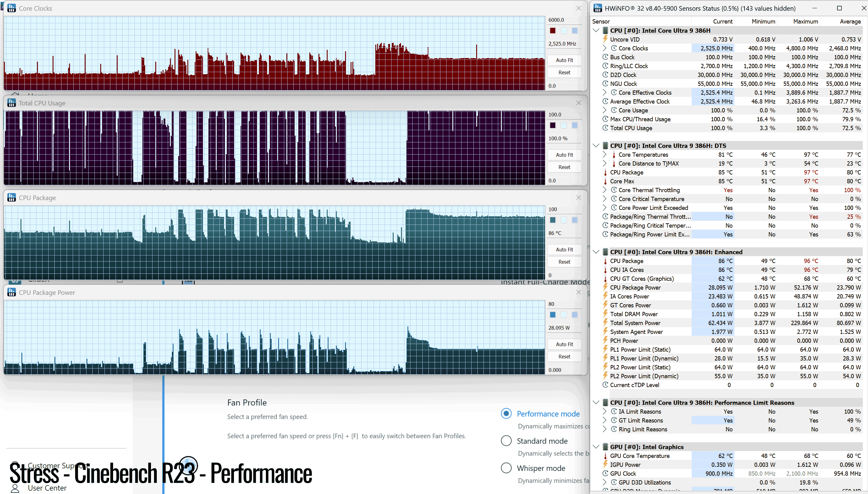868x494 pixels.
Task: Click the lightning icon beside Uncore VID
Action: [x=605, y=39]
